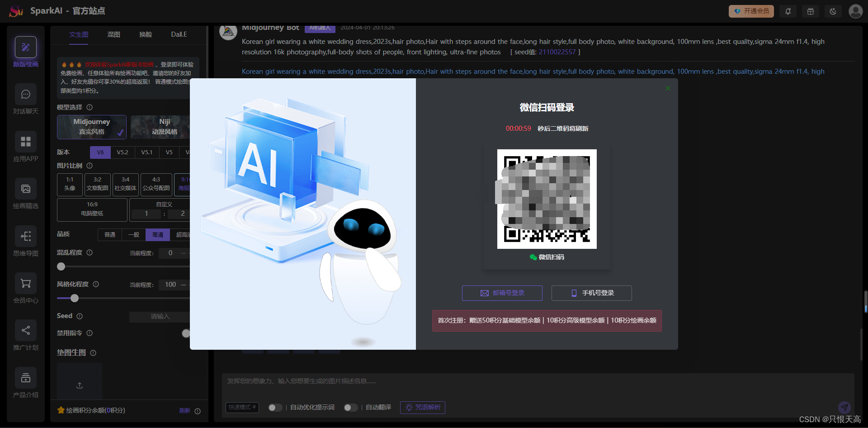Click the Midjourney Bot avatar
868x428 pixels.
(x=228, y=32)
